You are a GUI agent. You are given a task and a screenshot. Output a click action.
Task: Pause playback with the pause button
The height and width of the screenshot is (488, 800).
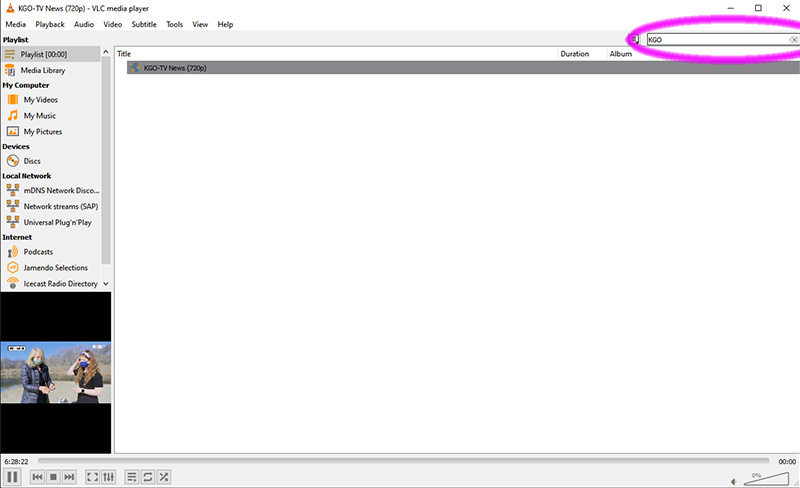coord(12,477)
